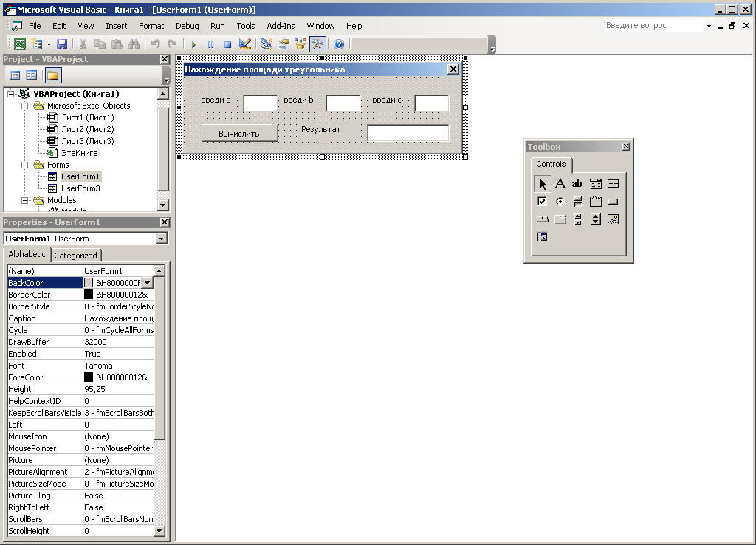
Task: Click the Insert UserForm toolbar icon
Action: point(37,44)
